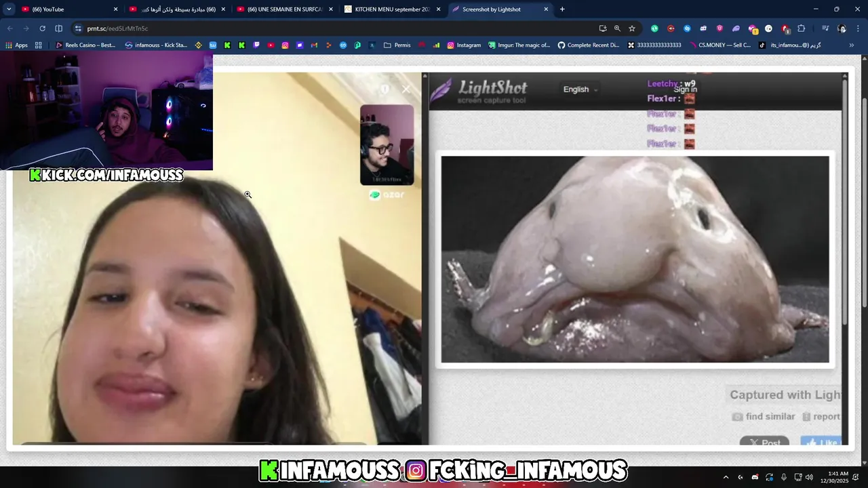Open the Permis bookmarks folder
This screenshot has height=488, width=868.
[x=397, y=45]
